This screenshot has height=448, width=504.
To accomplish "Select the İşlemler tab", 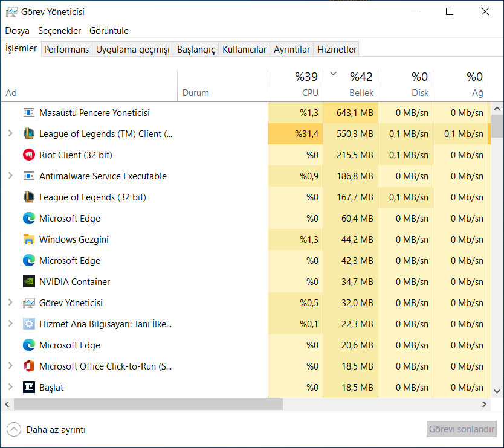I will click(x=21, y=48).
